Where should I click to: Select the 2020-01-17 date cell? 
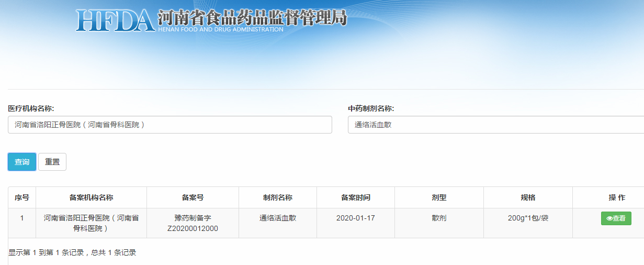[x=356, y=223]
